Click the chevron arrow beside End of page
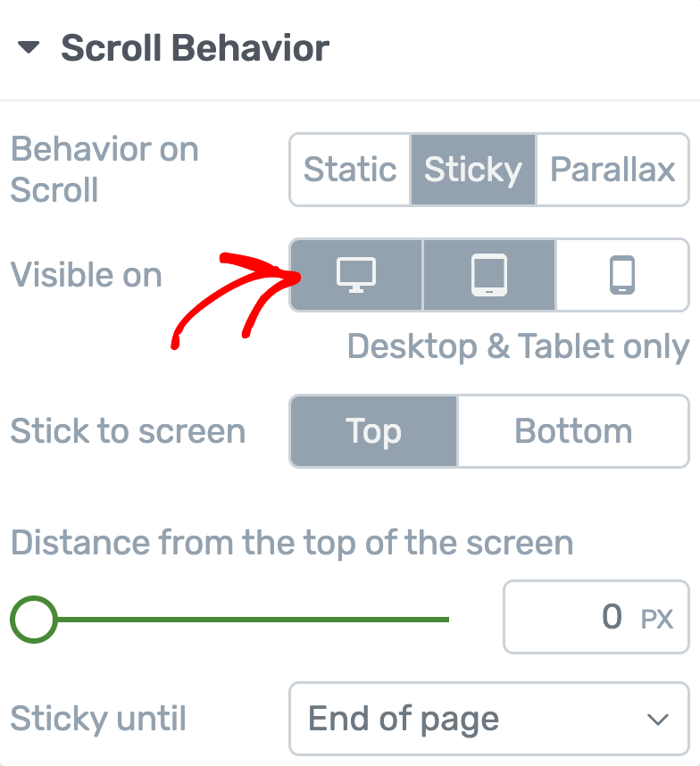700x766 pixels. (658, 720)
